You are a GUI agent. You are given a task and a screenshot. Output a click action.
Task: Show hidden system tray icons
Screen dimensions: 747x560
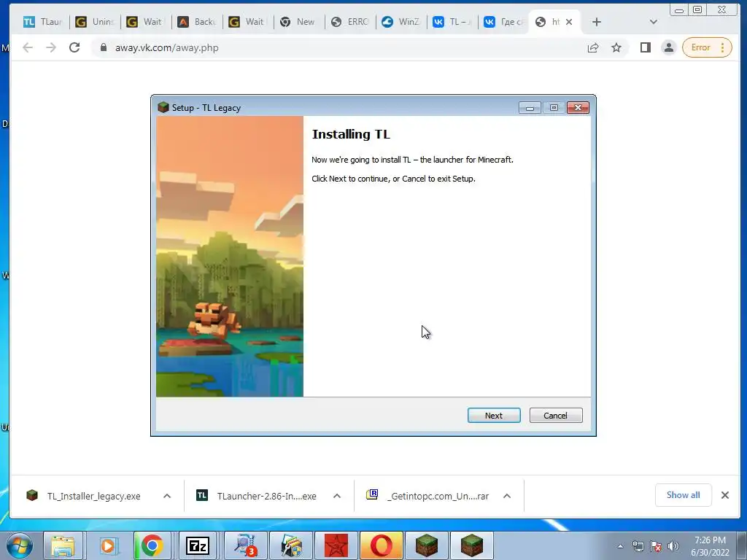coord(620,546)
